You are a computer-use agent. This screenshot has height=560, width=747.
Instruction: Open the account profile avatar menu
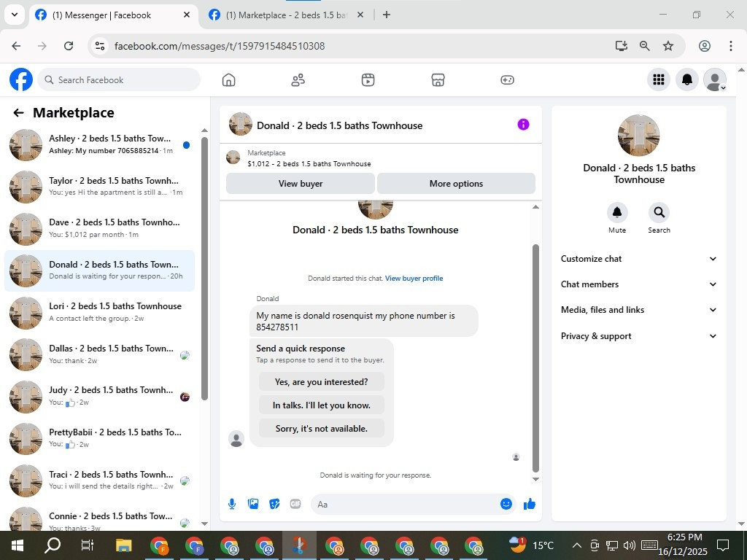click(x=715, y=79)
